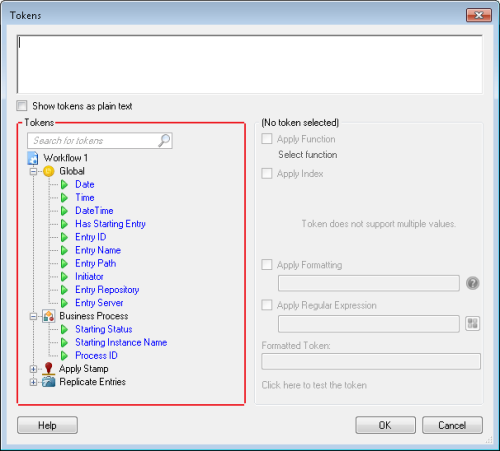Expand the Apply Stamp node

coord(33,369)
